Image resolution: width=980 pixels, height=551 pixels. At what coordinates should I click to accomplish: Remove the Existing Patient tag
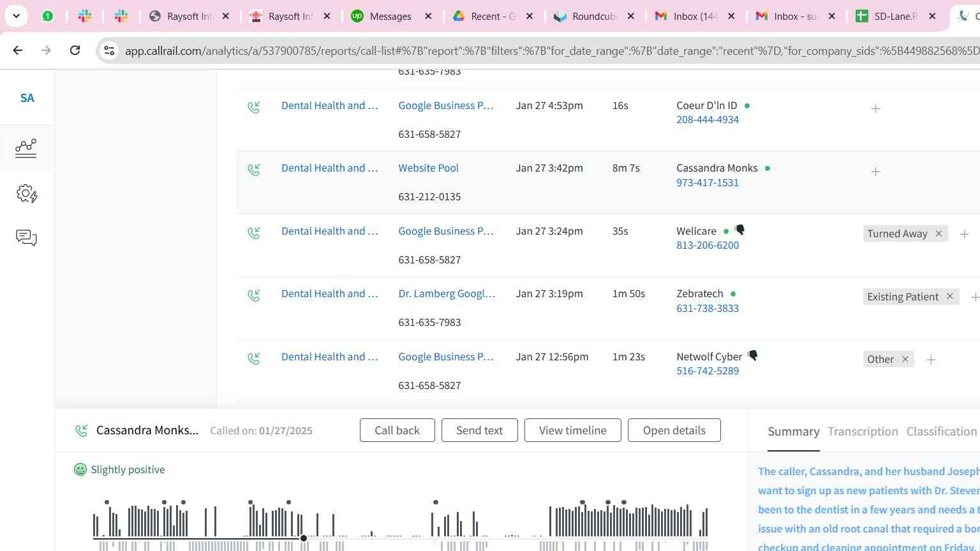pos(949,297)
